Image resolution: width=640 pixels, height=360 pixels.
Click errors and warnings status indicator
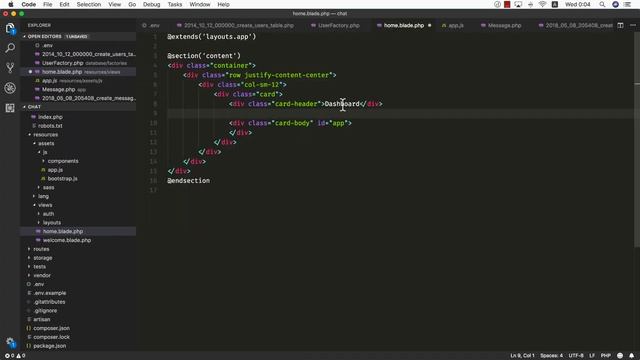coord(15,356)
